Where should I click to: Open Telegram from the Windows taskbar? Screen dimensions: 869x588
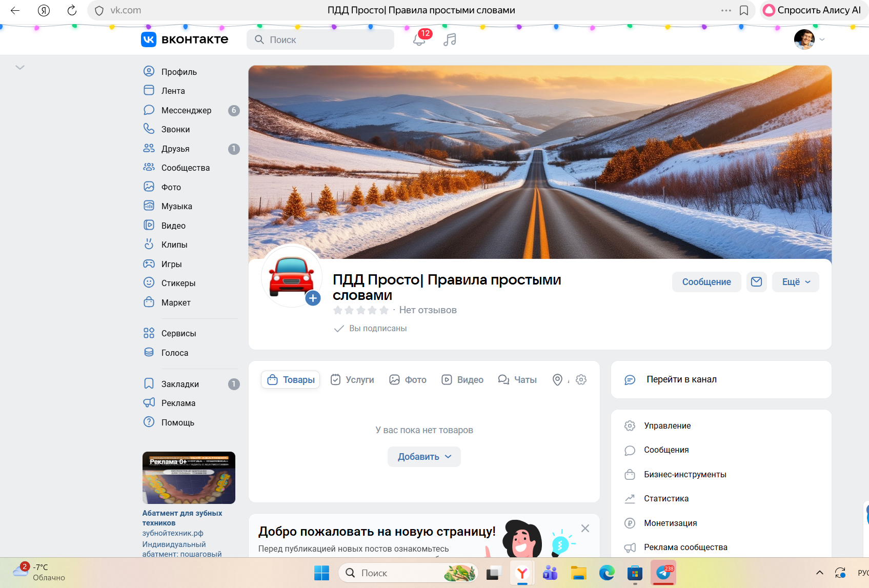[x=663, y=573]
